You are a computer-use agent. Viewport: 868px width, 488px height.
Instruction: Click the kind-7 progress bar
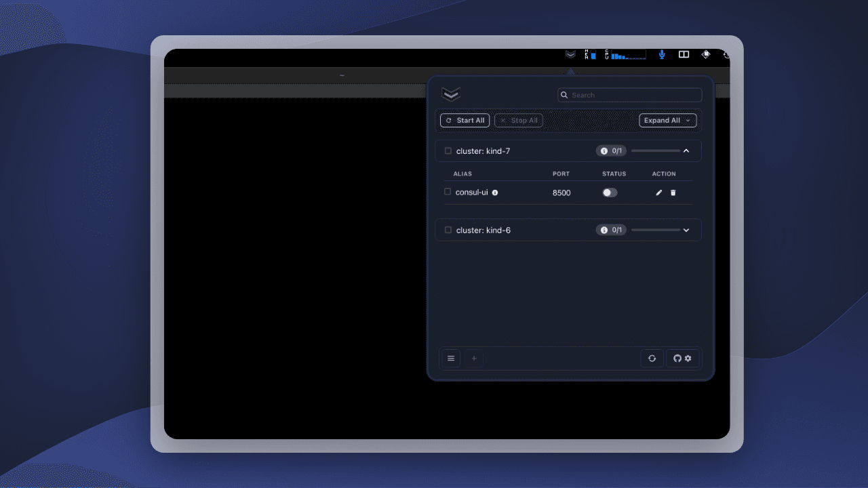656,150
